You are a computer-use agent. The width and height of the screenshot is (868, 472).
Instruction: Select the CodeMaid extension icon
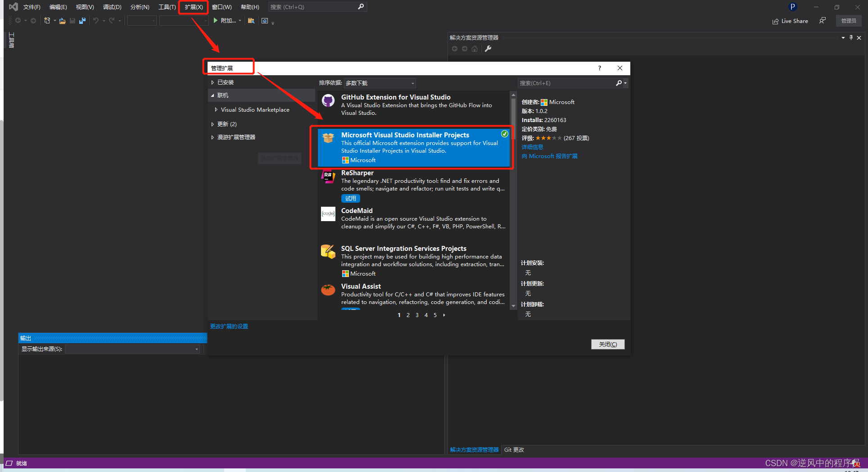[x=328, y=214]
